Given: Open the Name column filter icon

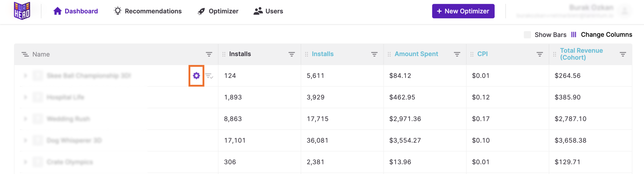Looking at the screenshot, I should (x=209, y=54).
